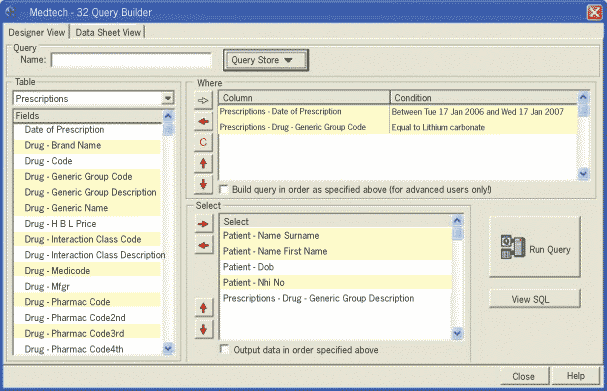This screenshot has height=391, width=607.
Task: Click Where grid scrollbar down arrow
Action: point(583,174)
